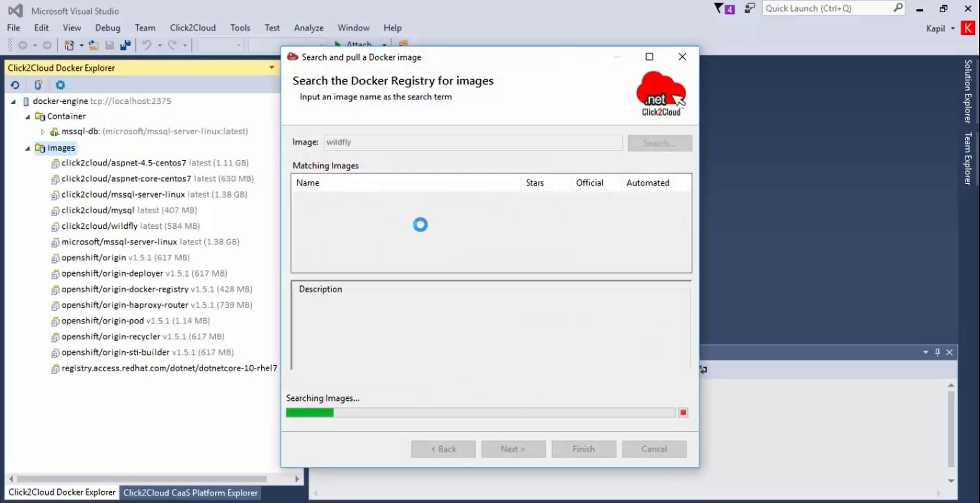Viewport: 980px width, 503px height.
Task: Click the Navigate Backward toolbar icon
Action: (x=22, y=45)
